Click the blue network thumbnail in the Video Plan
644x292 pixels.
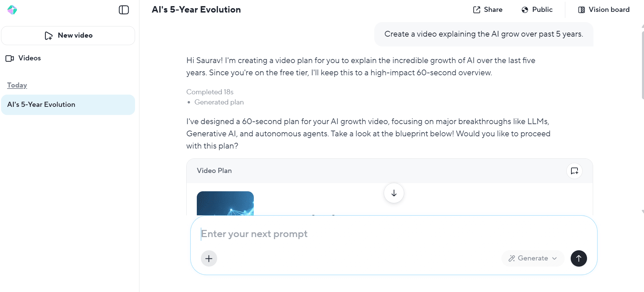225,203
